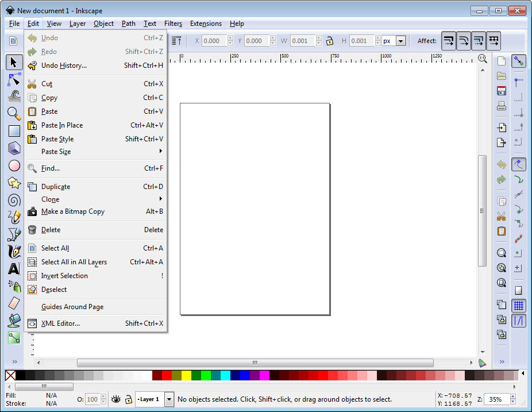Image resolution: width=532 pixels, height=412 pixels.
Task: Choose Undo History from the Edit menu
Action: click(x=95, y=66)
